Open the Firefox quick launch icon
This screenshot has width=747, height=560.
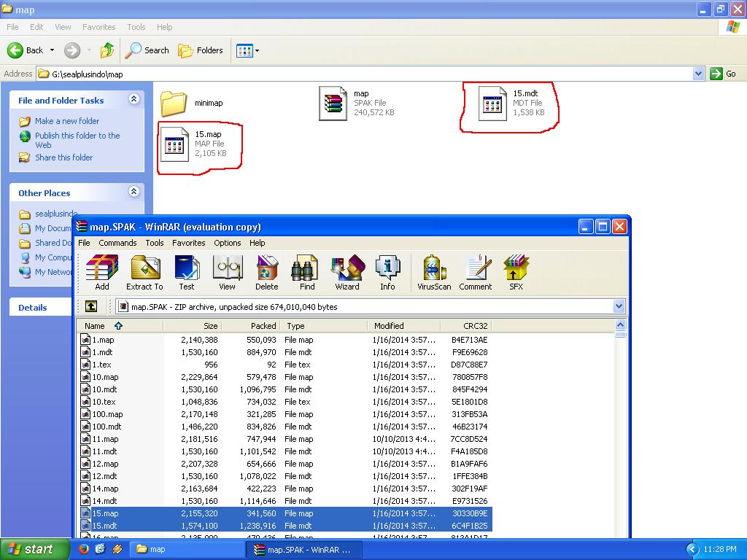[x=83, y=549]
